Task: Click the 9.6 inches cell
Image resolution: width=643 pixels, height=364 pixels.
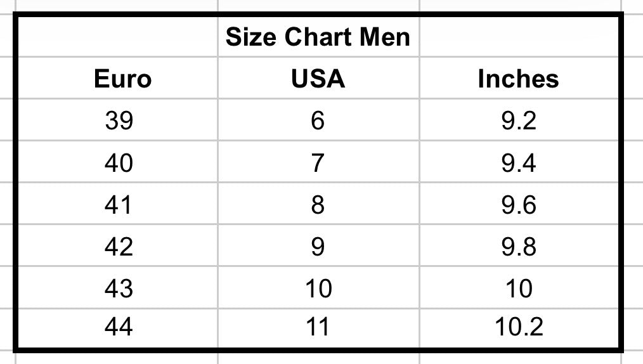Action: click(x=518, y=205)
